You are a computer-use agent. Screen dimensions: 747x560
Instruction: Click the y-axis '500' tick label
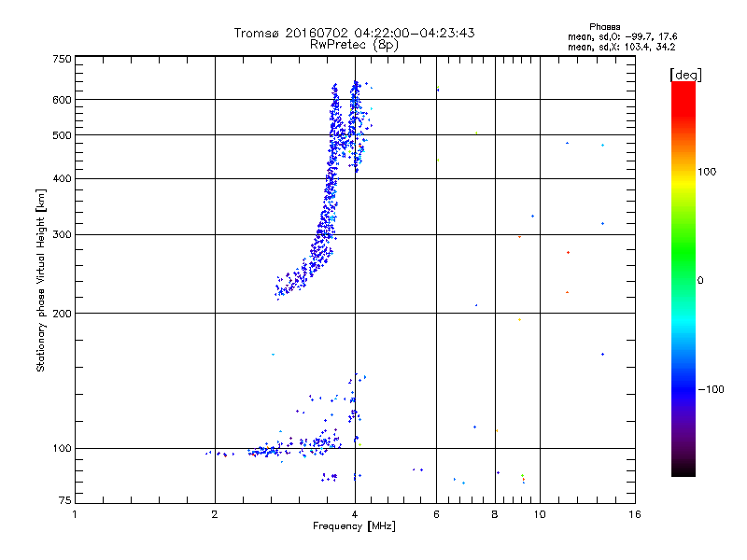click(62, 135)
